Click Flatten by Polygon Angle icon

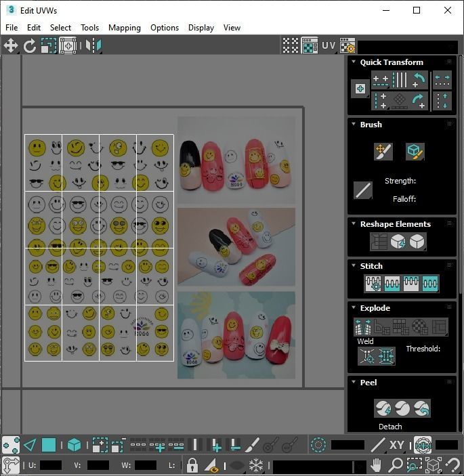[x=382, y=326]
